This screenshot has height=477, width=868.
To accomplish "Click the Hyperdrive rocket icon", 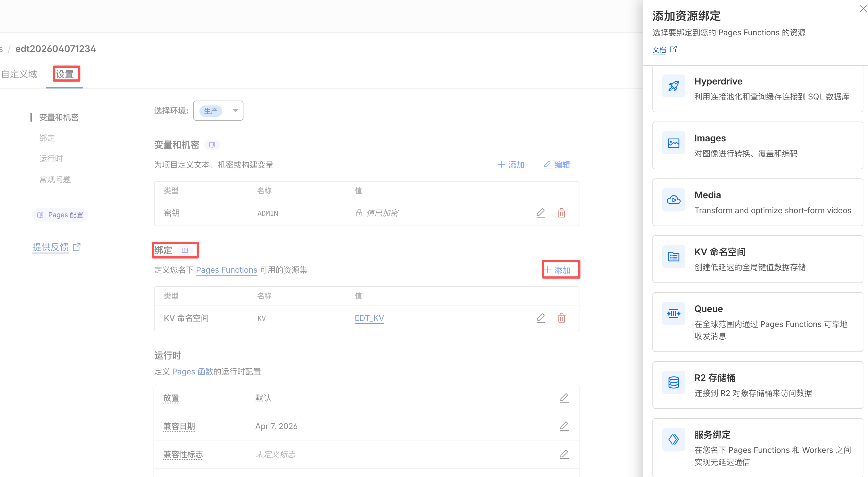I will tap(673, 86).
